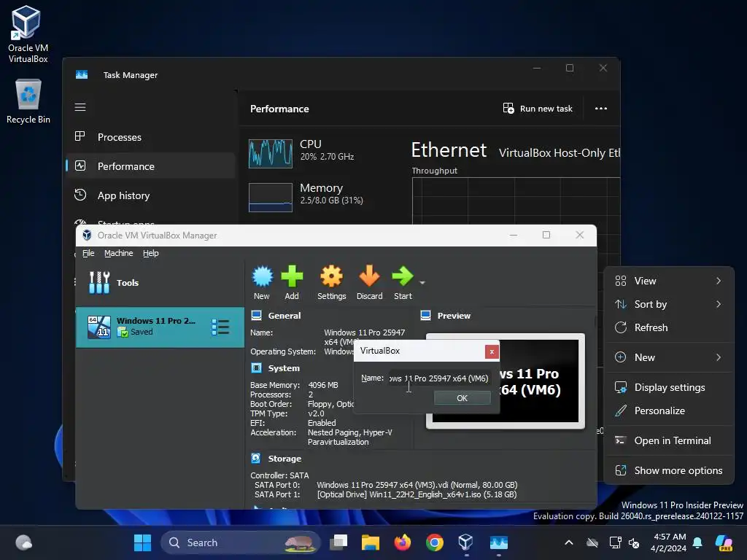Image resolution: width=747 pixels, height=560 pixels.
Task: Click the System section header
Action: [284, 368]
